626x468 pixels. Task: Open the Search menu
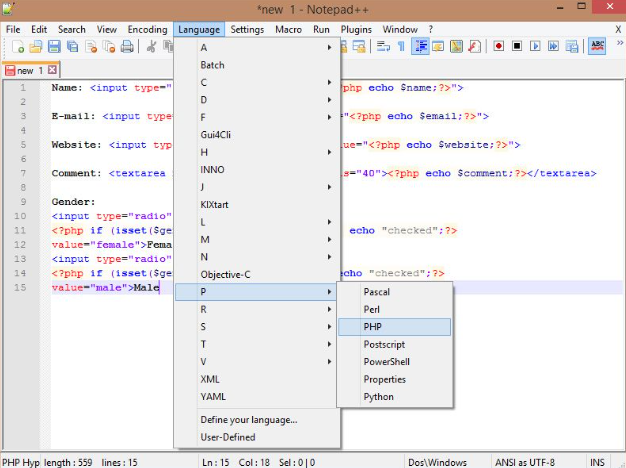(x=72, y=30)
